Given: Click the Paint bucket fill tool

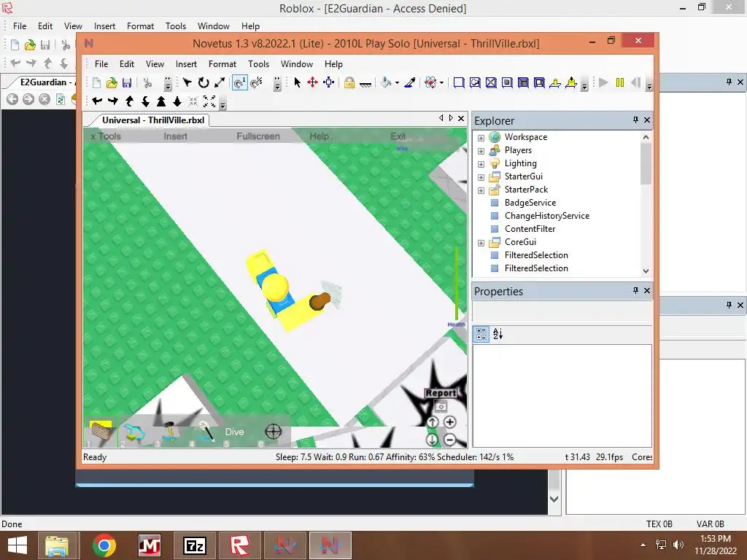Looking at the screenshot, I should pyautogui.click(x=385, y=82).
